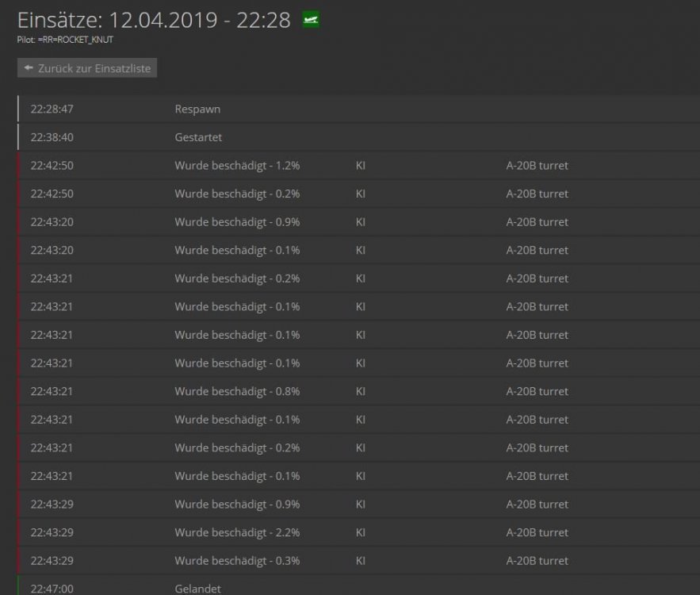Screen dimensions: 700x595
Task: Click the 22:38:40 timestamp
Action: tap(52, 137)
